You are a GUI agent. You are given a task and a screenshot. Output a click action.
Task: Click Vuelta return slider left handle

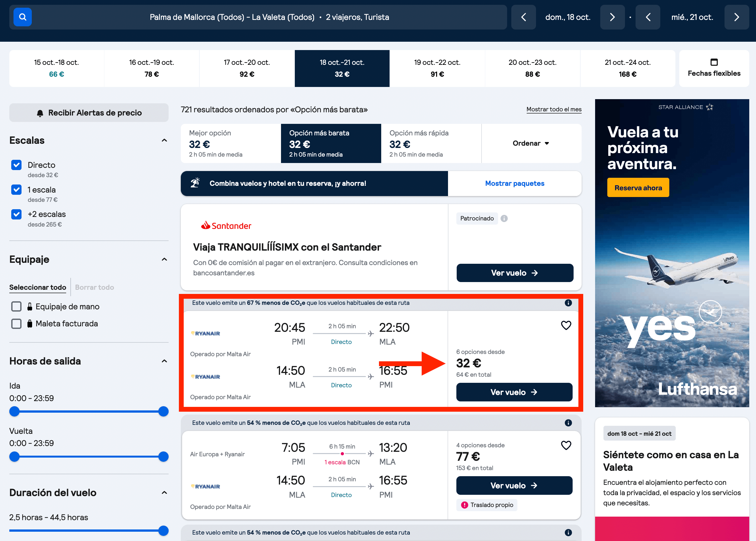click(14, 456)
